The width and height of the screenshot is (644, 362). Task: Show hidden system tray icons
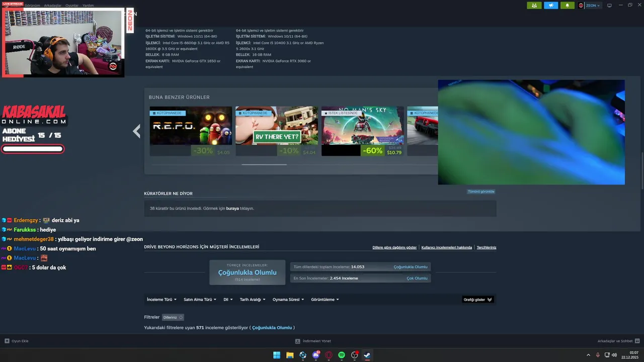589,355
